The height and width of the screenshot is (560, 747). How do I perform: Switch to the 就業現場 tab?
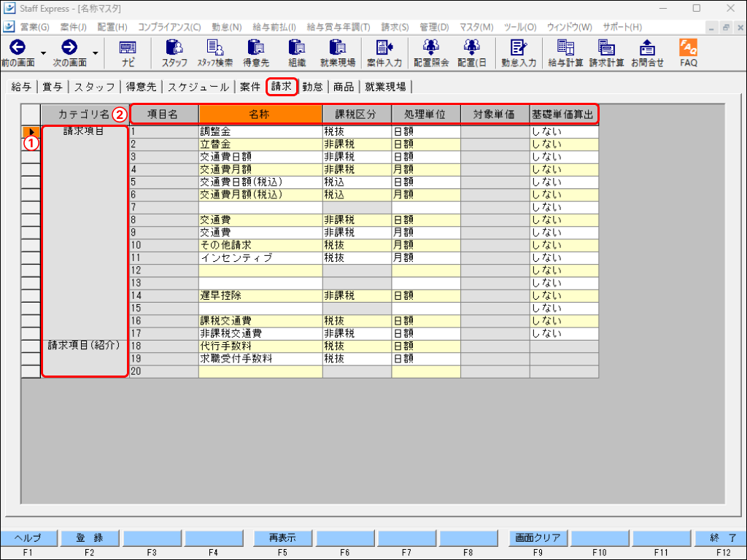coord(385,87)
